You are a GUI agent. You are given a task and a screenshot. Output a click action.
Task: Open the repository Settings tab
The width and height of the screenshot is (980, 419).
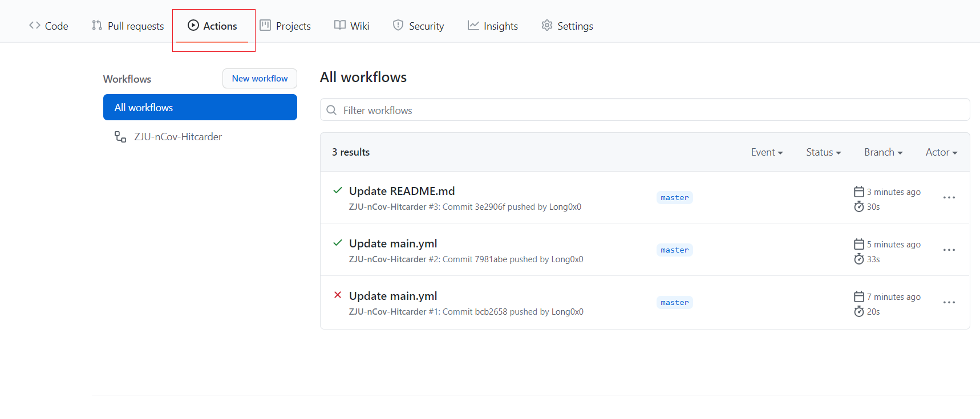tap(567, 26)
